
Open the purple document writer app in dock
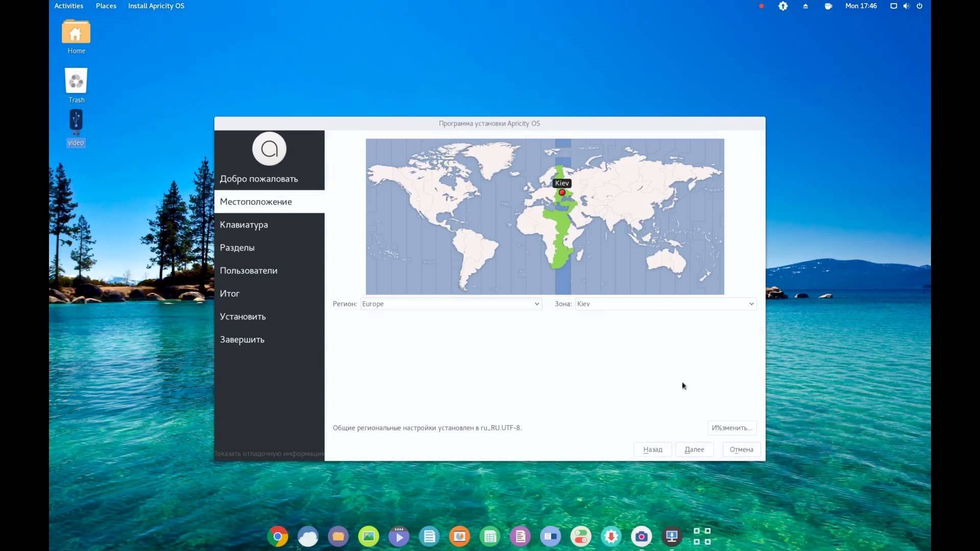pyautogui.click(x=520, y=537)
